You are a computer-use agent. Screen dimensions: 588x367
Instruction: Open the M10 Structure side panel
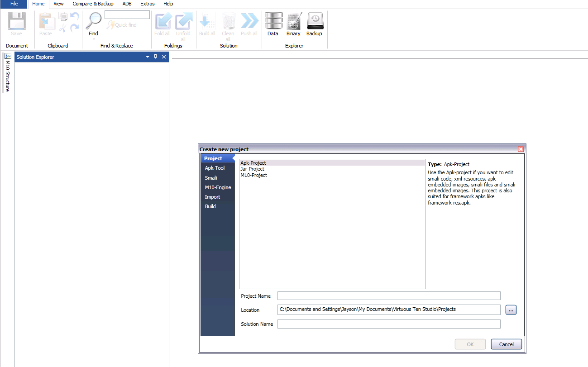(x=7, y=72)
